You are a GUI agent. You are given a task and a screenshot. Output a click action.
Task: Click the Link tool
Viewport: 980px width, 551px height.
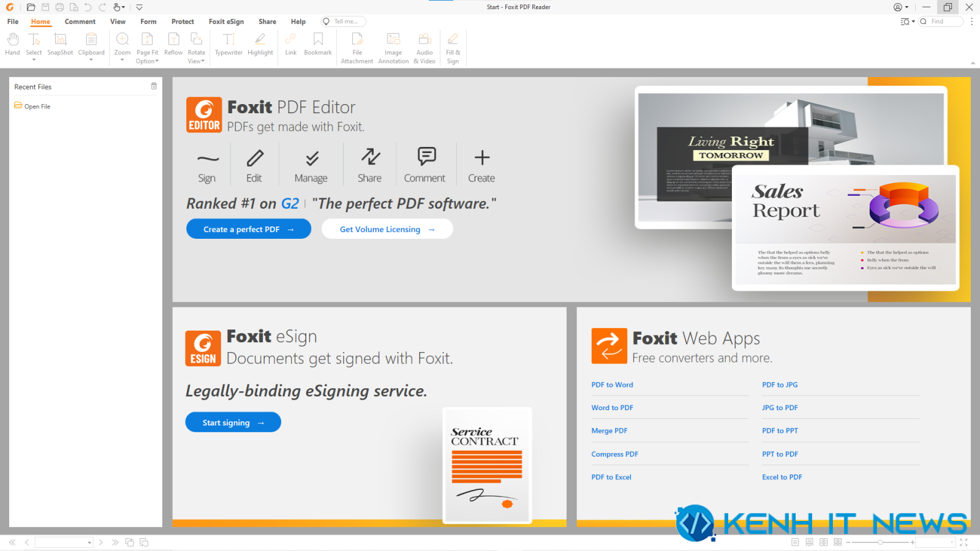[x=291, y=44]
